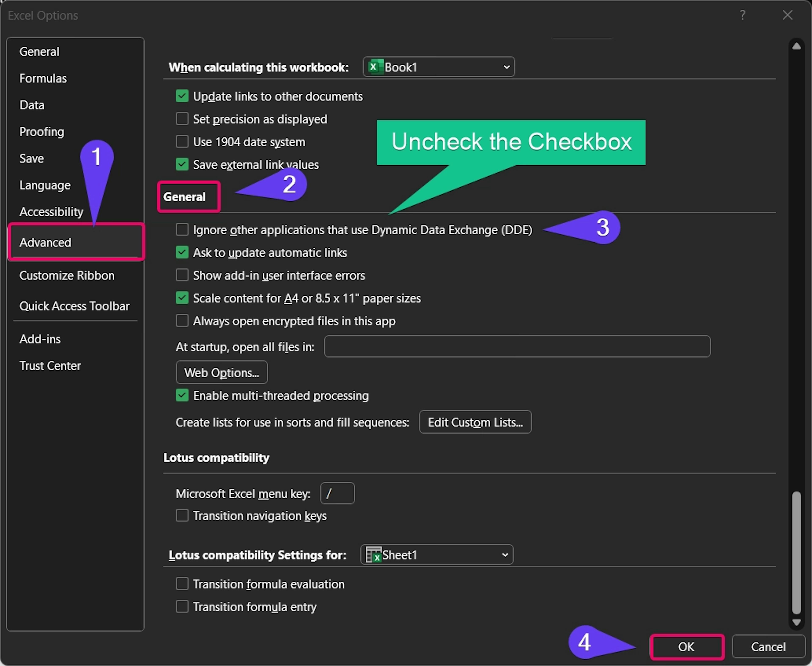This screenshot has height=666, width=812.
Task: Expand the Sheet1 Lotus settings dropdown
Action: click(436, 555)
